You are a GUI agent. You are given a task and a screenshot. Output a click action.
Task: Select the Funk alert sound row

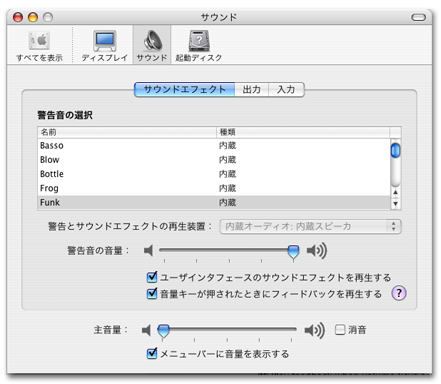tap(213, 202)
